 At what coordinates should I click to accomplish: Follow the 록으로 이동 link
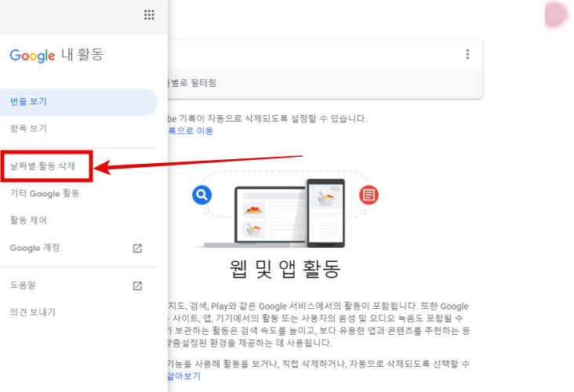click(191, 131)
